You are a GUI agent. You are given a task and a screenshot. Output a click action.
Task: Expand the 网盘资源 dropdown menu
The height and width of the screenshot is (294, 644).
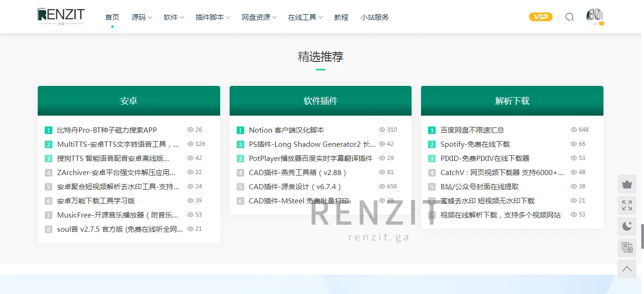259,17
